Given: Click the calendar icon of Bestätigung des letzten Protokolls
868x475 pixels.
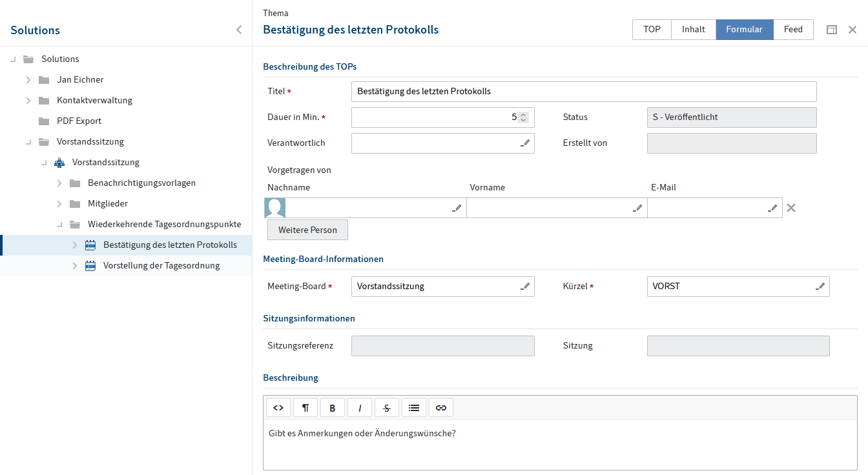Looking at the screenshot, I should 90,245.
